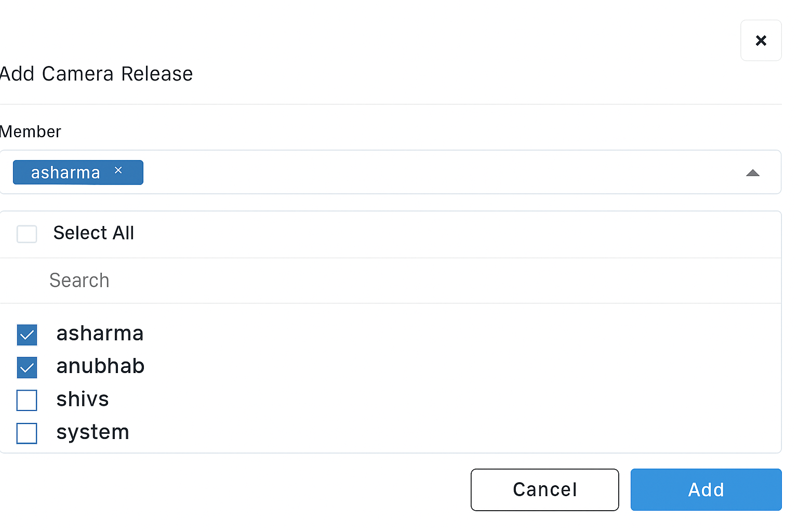Collapse the Member dropdown arrow
This screenshot has height=532, width=798.
(x=752, y=173)
